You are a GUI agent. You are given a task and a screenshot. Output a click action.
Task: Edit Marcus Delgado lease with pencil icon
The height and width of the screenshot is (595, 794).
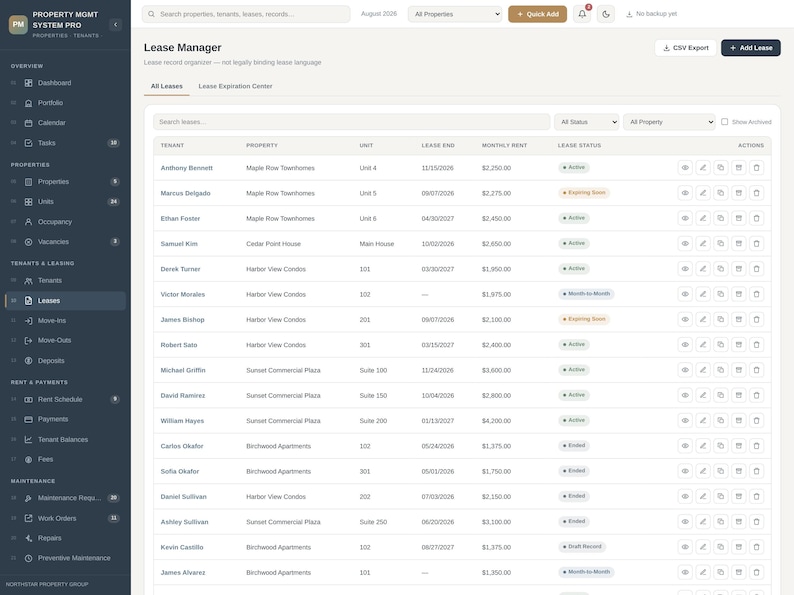pos(703,193)
